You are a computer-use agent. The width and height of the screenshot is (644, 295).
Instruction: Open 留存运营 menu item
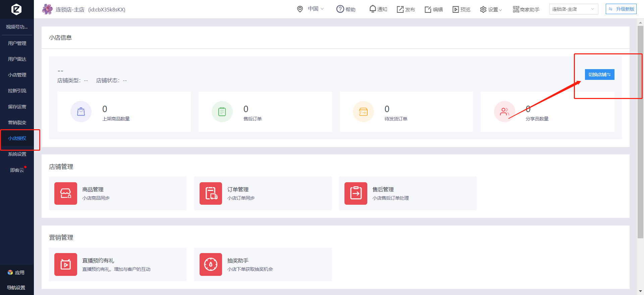pyautogui.click(x=17, y=107)
